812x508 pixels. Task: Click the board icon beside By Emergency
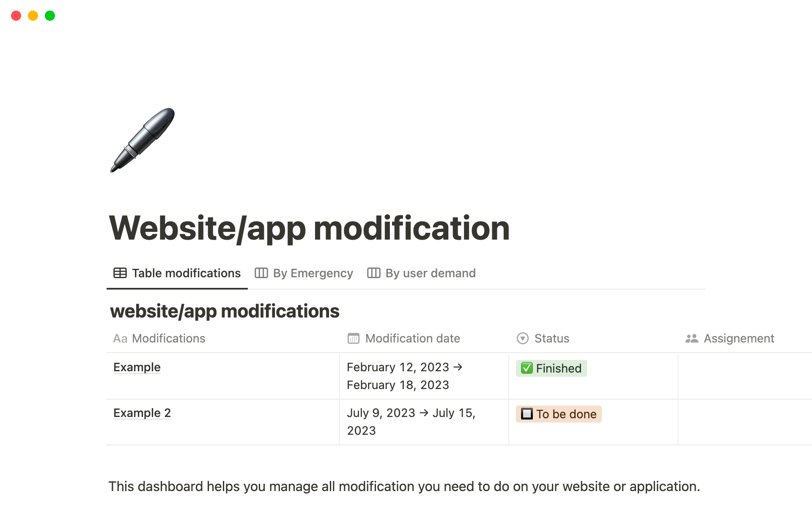pyautogui.click(x=261, y=273)
